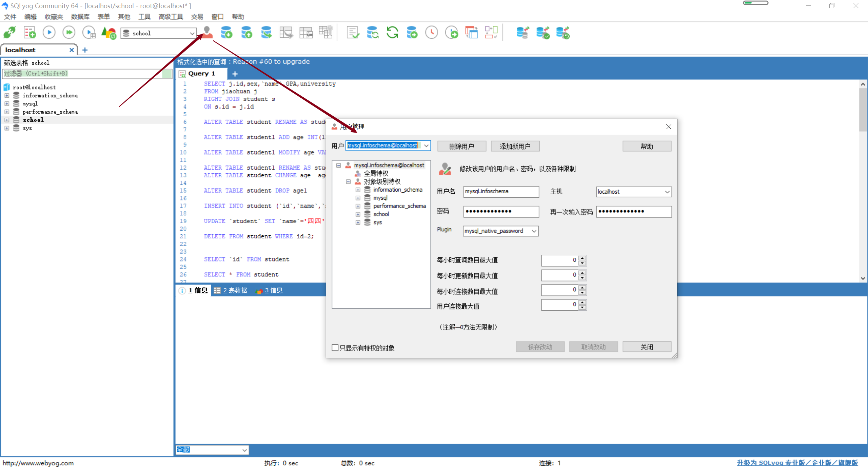Click the database synchronization icon
The width and height of the screenshot is (868, 468).
(x=373, y=33)
